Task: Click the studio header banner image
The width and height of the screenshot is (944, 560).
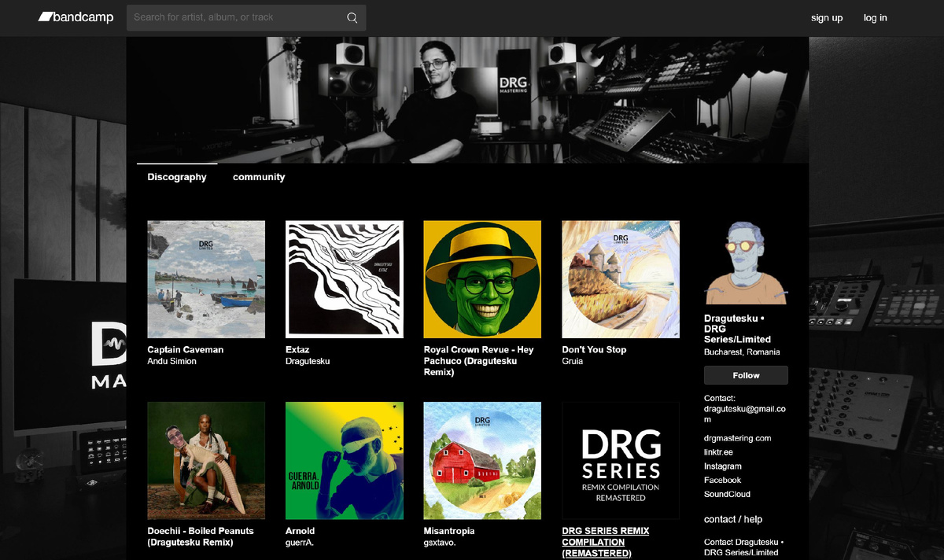Action: click(x=467, y=100)
